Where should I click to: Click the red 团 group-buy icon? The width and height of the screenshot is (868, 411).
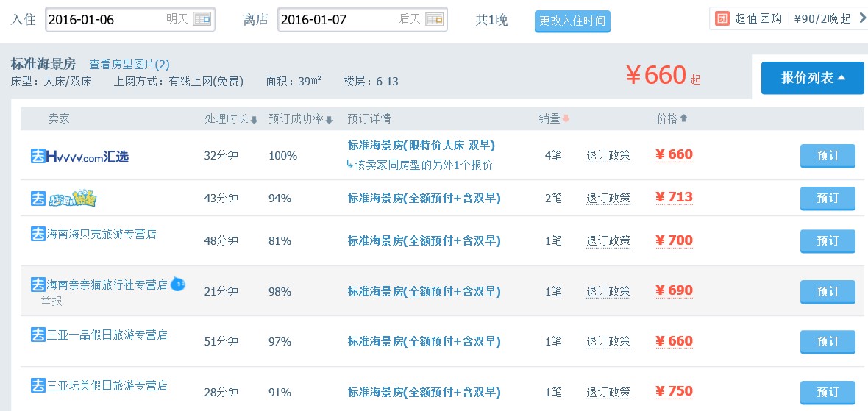(722, 18)
